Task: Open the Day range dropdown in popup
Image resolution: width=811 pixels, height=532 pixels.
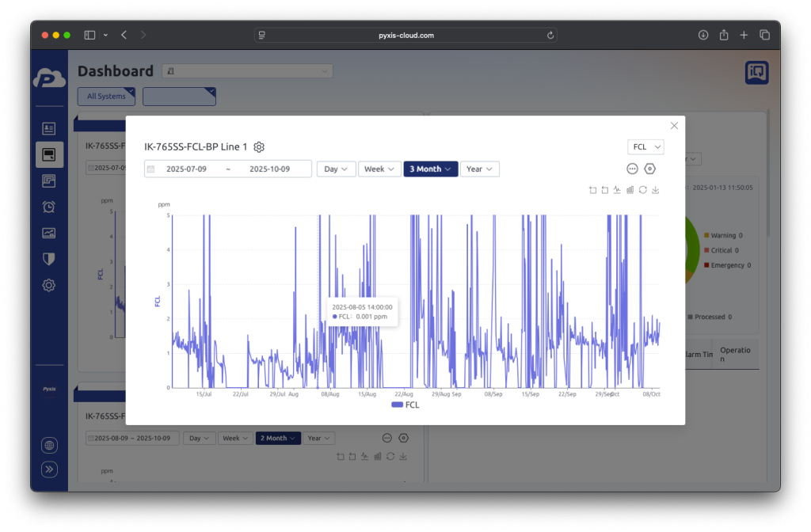Action: coord(336,169)
